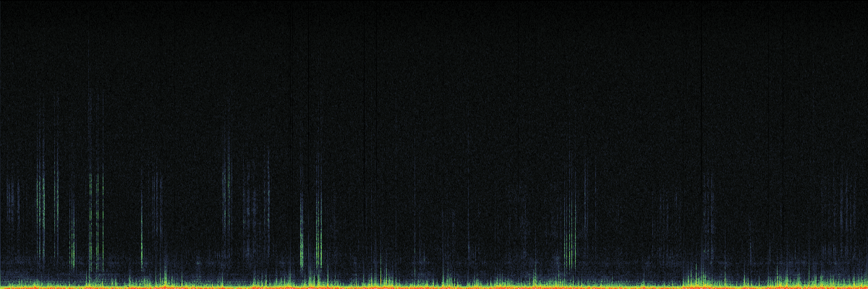Viewport: 868px width, 289px height.
Task: Click the dark vertical line near the right side
Action: pyautogui.click(x=702, y=144)
